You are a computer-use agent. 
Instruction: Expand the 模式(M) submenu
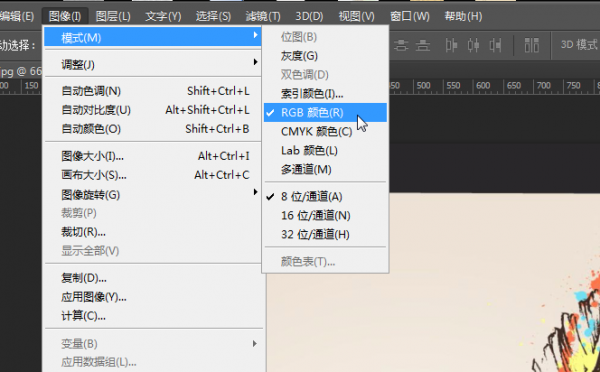(x=153, y=38)
